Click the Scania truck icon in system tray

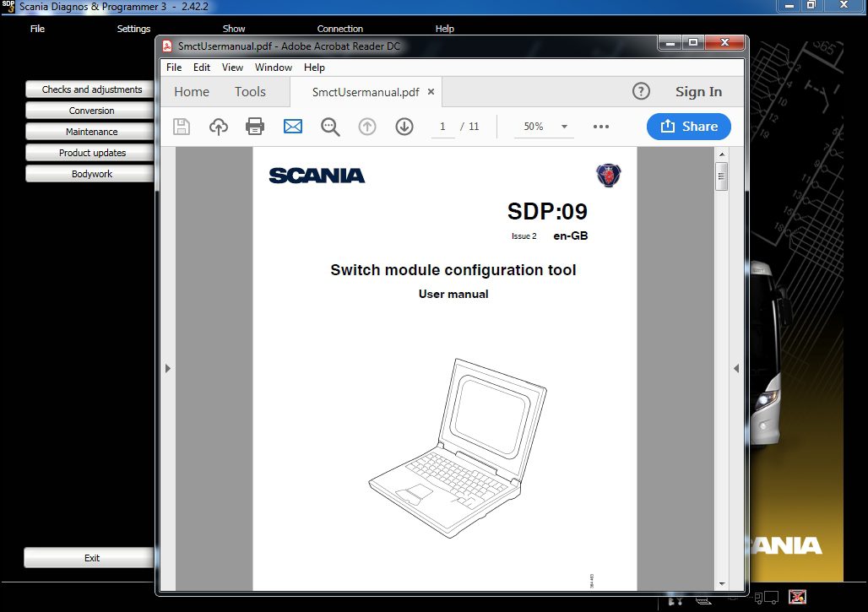[767, 599]
